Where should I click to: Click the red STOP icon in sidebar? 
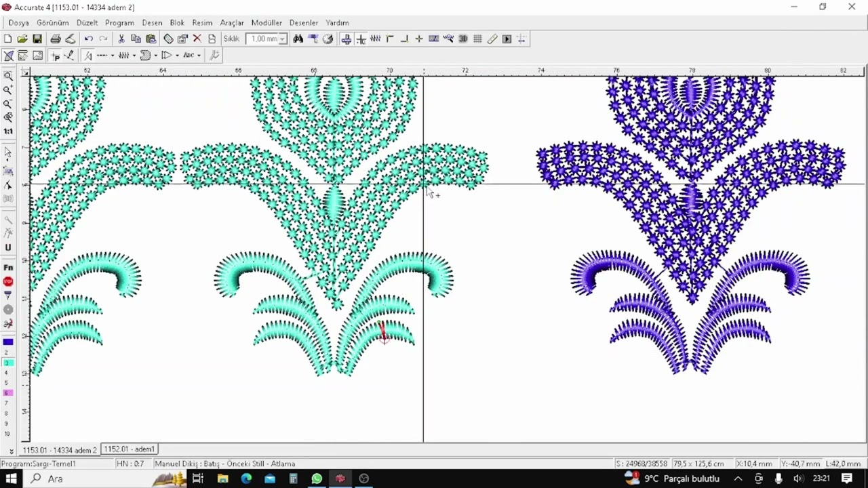coord(8,281)
